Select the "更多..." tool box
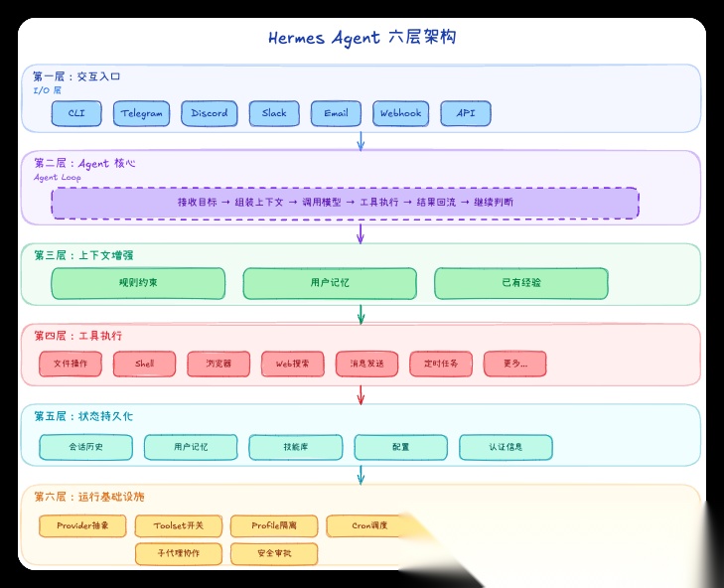The image size is (724, 588). [x=515, y=364]
